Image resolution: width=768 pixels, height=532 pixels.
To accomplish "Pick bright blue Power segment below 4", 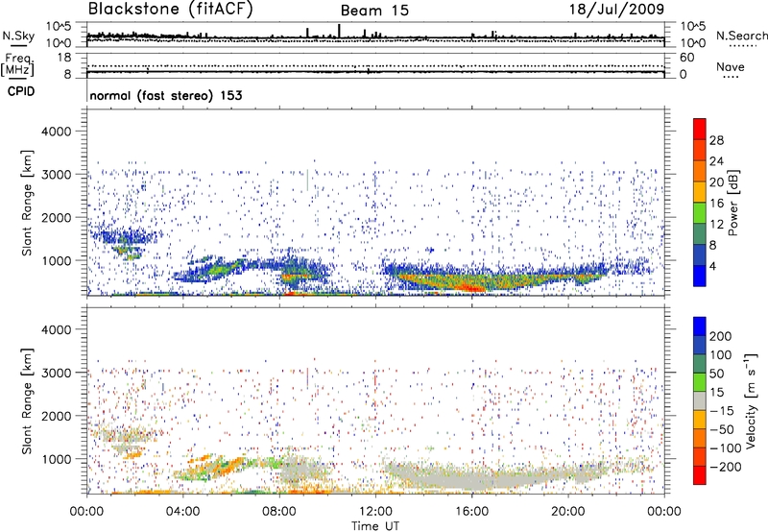I will click(700, 276).
